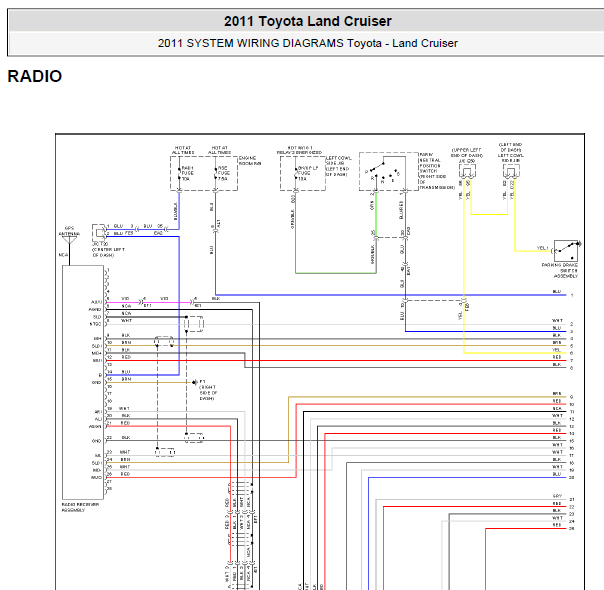The height and width of the screenshot is (590, 604).
Task: Click the '2011 Toyota Land Cruiser' title
Action: coord(307,21)
